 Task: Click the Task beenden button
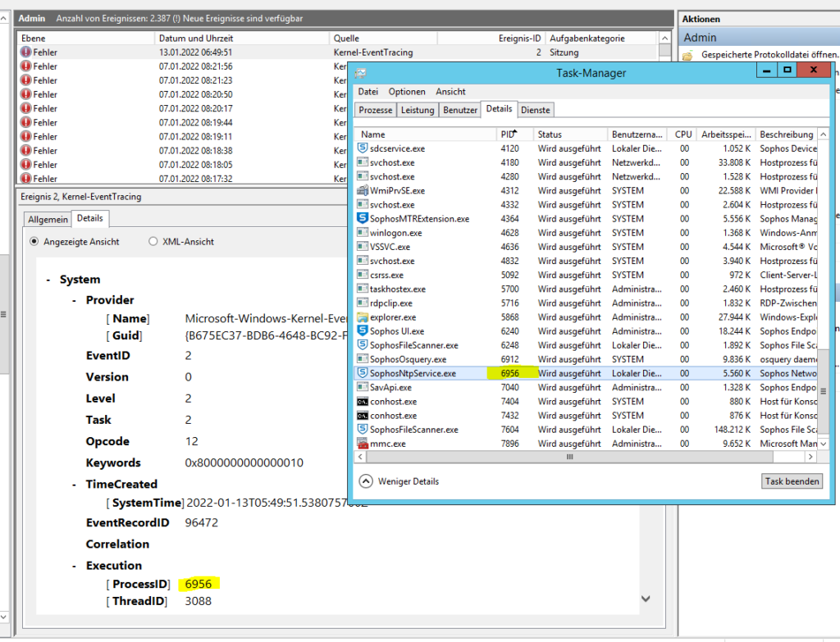tap(791, 481)
